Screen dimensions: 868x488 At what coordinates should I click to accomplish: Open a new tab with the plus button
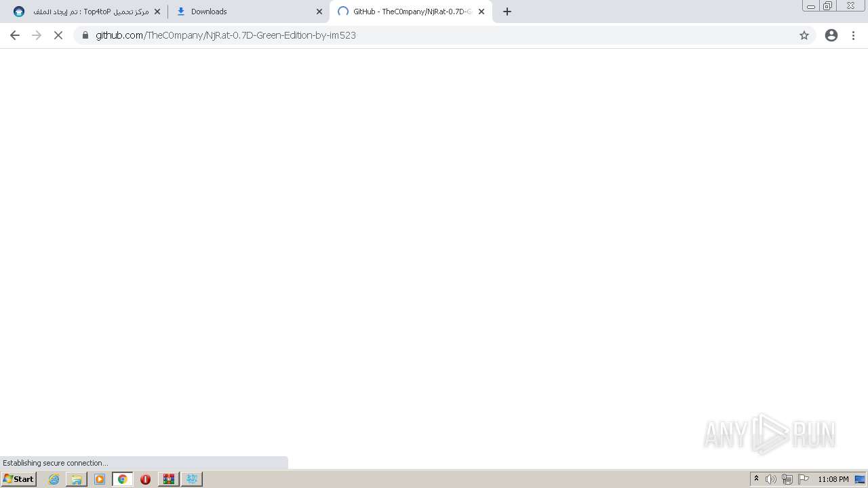[507, 12]
